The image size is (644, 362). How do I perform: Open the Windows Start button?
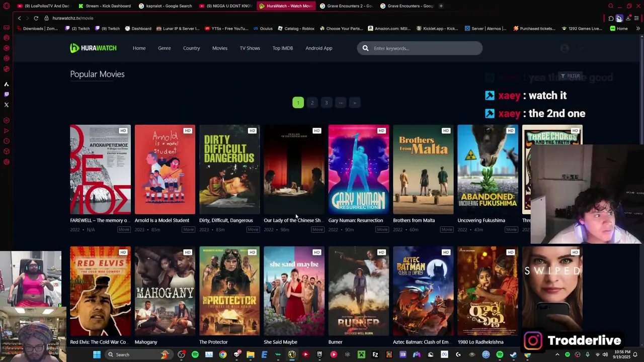[x=97, y=354]
